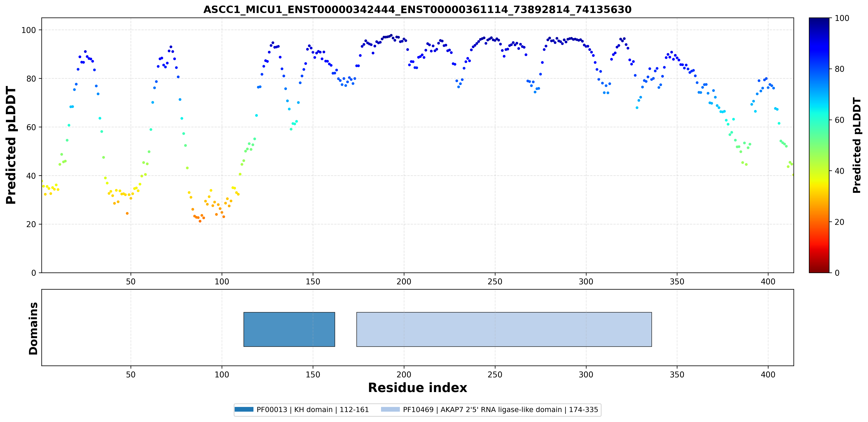Click the light blue AKAP7 domain bar
The height and width of the screenshot is (422, 868).
(x=504, y=329)
